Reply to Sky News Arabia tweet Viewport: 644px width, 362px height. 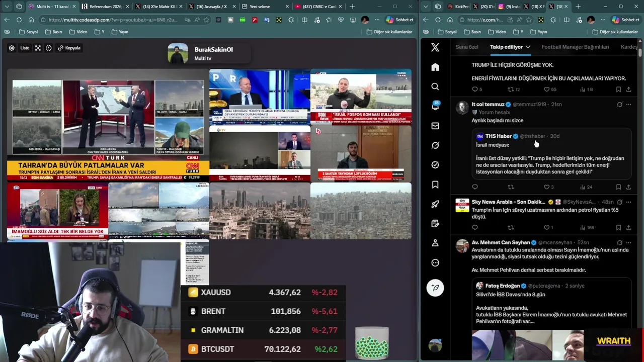475,228
